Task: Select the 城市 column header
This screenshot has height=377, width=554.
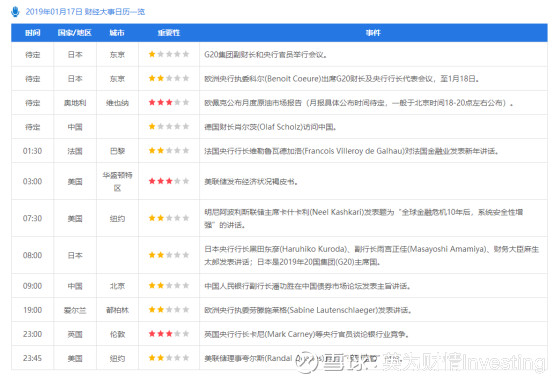Action: click(117, 33)
